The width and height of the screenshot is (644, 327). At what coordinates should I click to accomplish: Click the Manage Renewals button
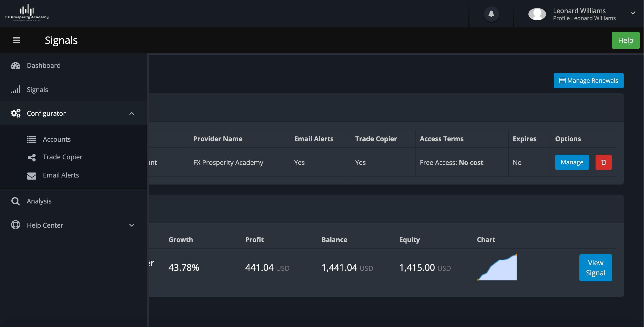[x=588, y=81]
